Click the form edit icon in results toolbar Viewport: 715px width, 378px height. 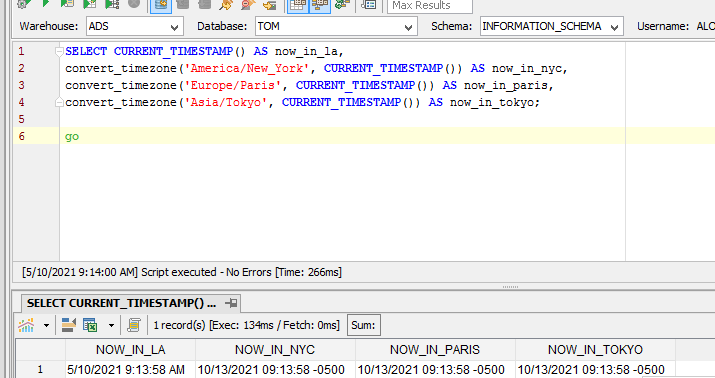click(x=68, y=325)
